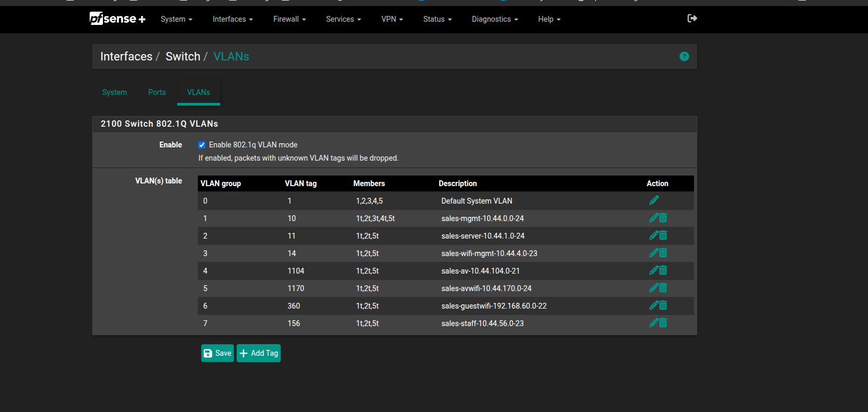Switch to the System tab

(115, 92)
